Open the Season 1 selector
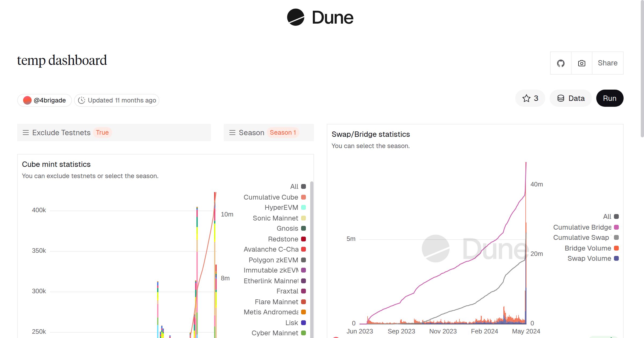Screen dimensions: 644x338 click(283, 132)
